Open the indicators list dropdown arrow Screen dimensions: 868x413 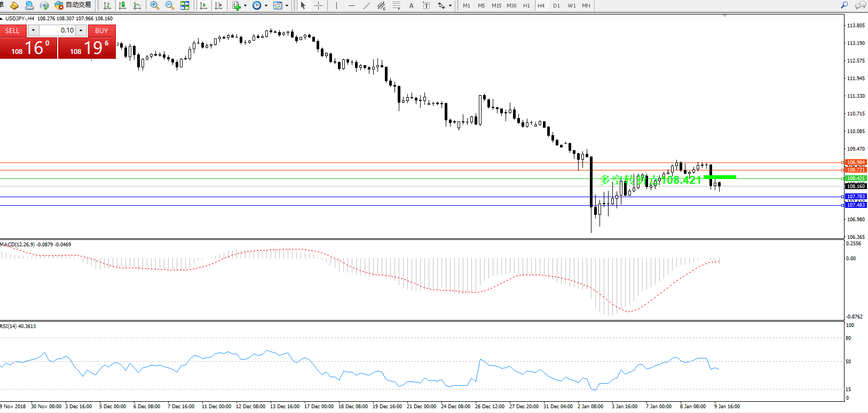pos(245,5)
